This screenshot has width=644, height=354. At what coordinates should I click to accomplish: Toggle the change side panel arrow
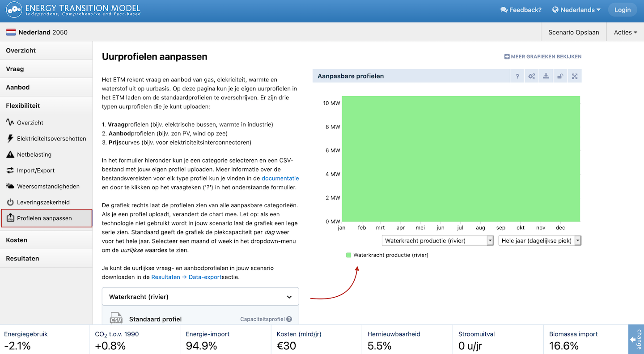click(x=636, y=339)
